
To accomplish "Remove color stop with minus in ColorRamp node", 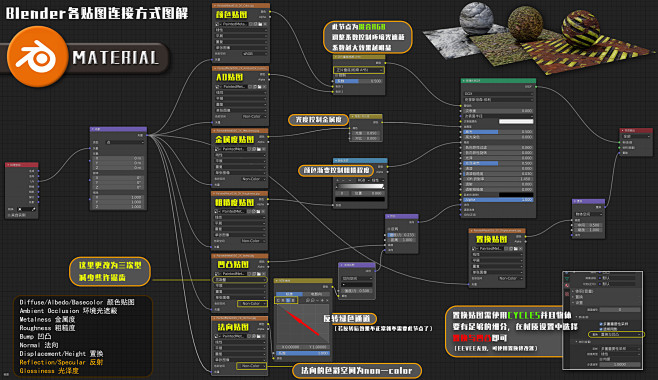I will pyautogui.click(x=343, y=180).
